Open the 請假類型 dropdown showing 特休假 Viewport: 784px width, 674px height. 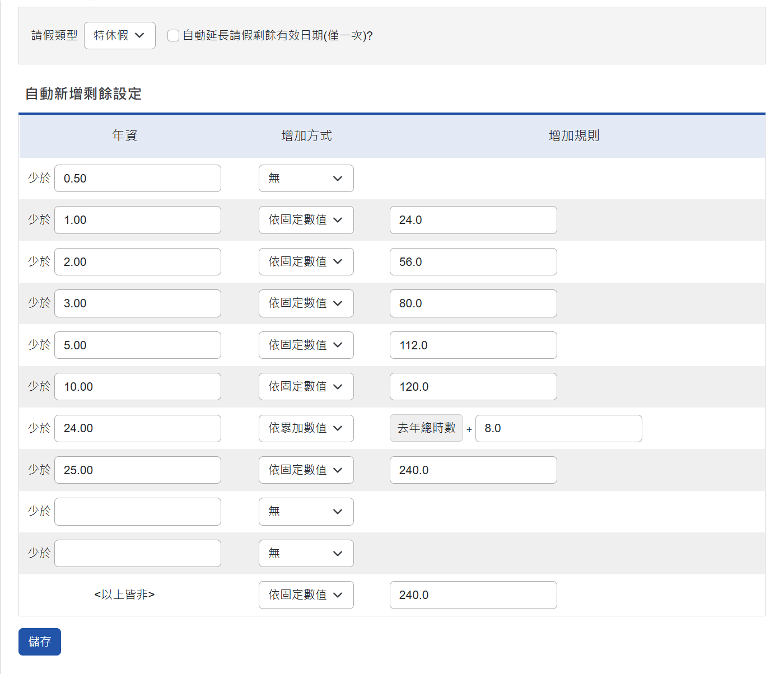click(x=119, y=35)
